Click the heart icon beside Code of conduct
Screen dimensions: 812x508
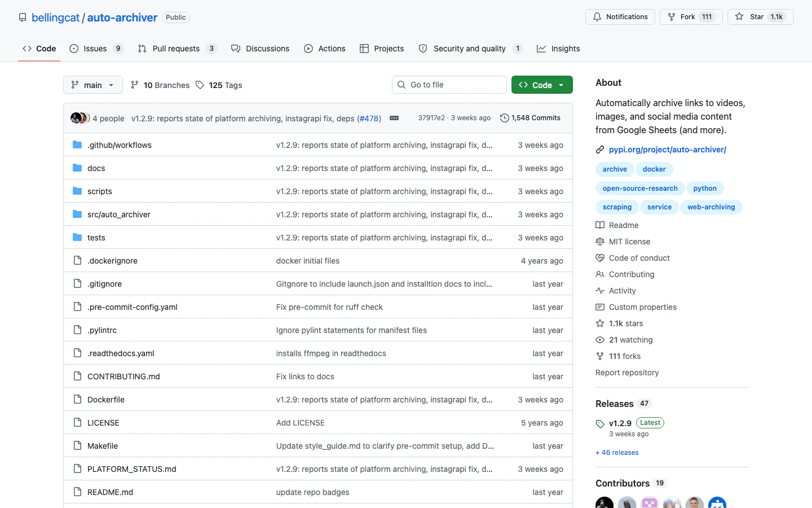point(600,258)
